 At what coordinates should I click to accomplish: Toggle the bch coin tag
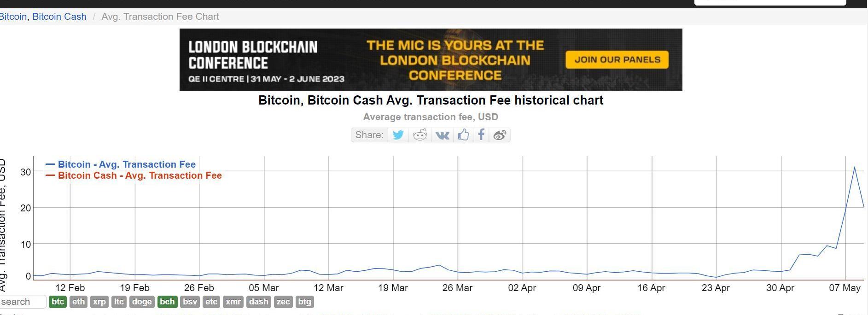[167, 302]
